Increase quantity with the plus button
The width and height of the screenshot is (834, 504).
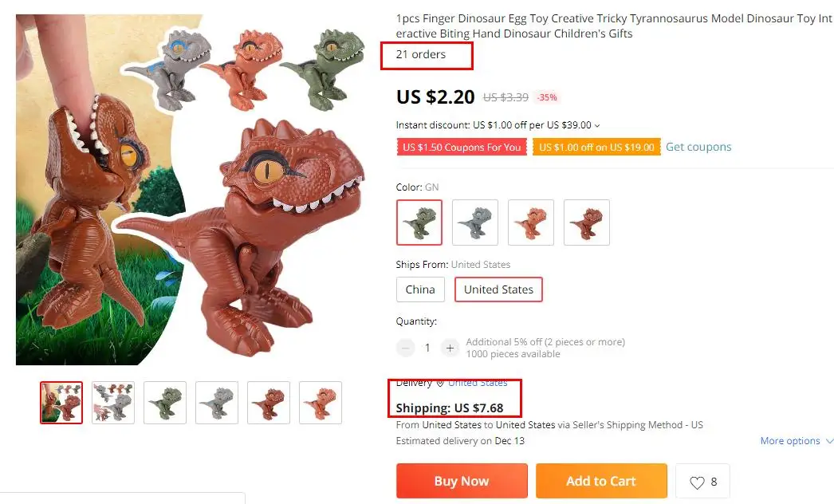450,348
